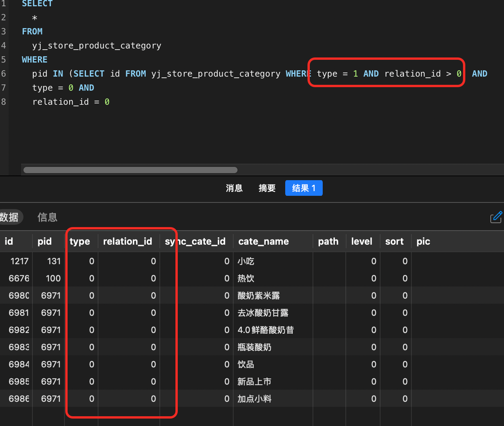Screen dimensions: 504x426
Task: Switch to the 消息 tab
Action: pyautogui.click(x=234, y=188)
